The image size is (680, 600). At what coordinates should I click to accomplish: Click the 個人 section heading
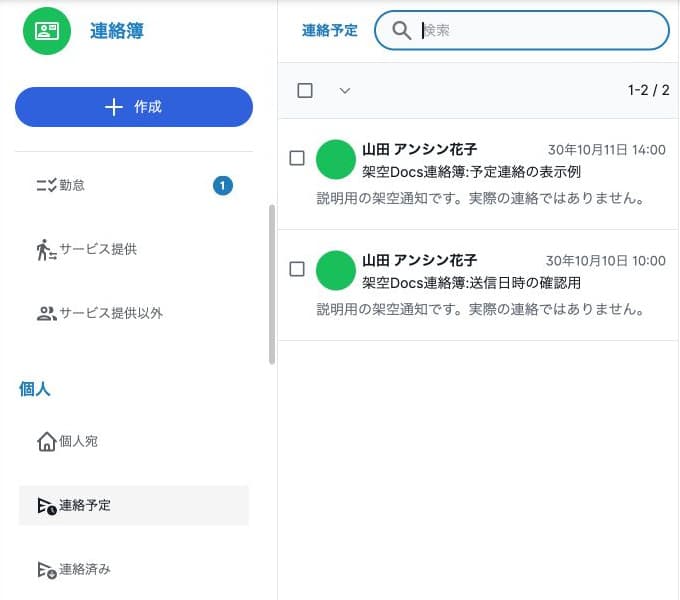tap(35, 389)
